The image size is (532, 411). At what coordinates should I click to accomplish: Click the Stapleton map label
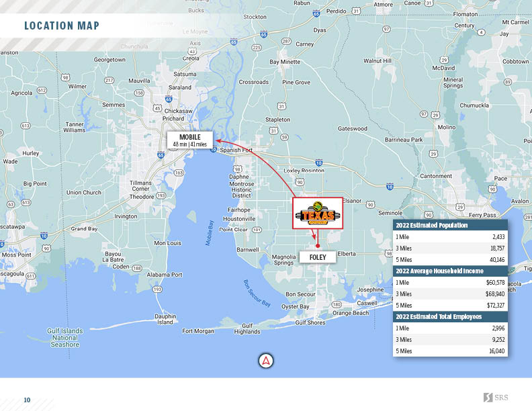pyautogui.click(x=277, y=120)
